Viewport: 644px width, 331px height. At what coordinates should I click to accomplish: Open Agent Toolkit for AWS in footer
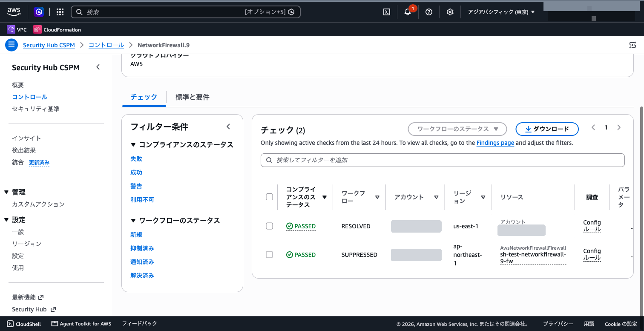(81, 324)
